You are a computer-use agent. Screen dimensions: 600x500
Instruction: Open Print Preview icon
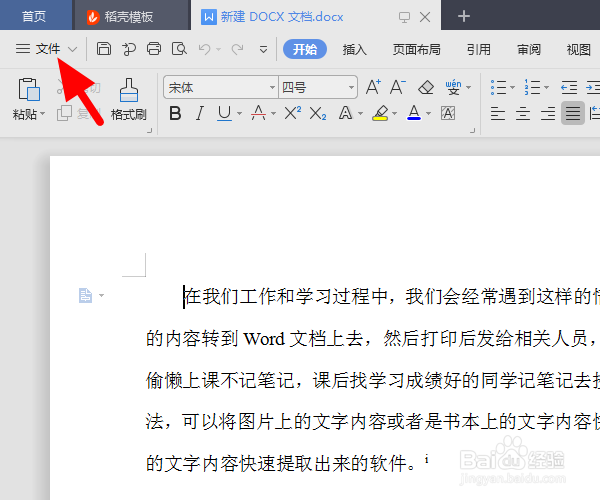[x=179, y=49]
